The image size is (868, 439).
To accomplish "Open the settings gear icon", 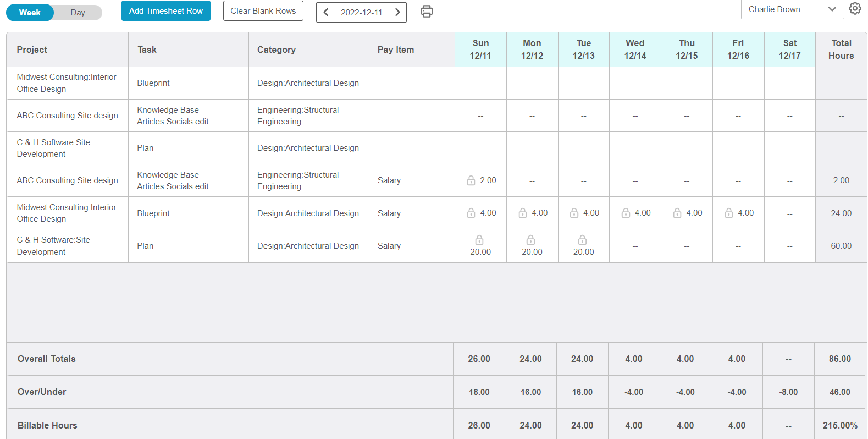I will click(x=855, y=9).
